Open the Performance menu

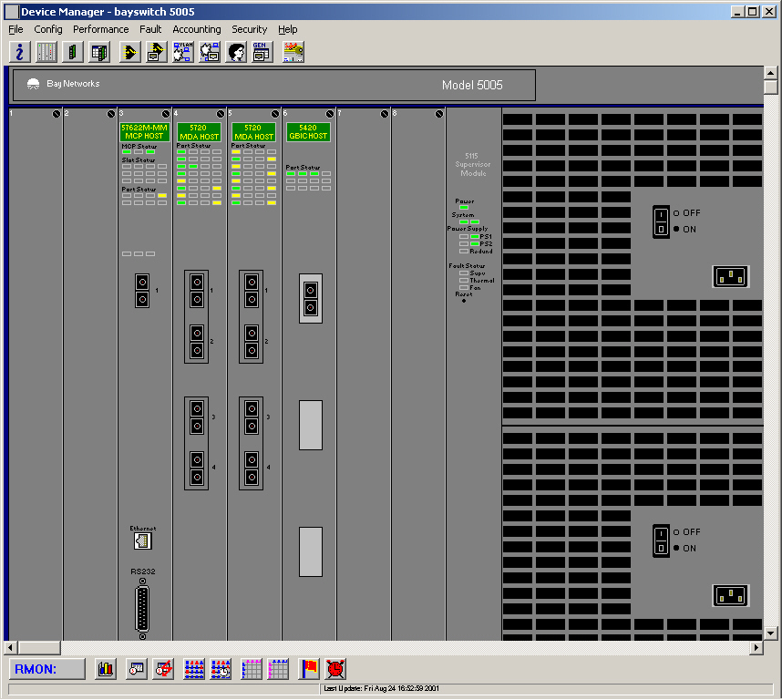[x=101, y=29]
